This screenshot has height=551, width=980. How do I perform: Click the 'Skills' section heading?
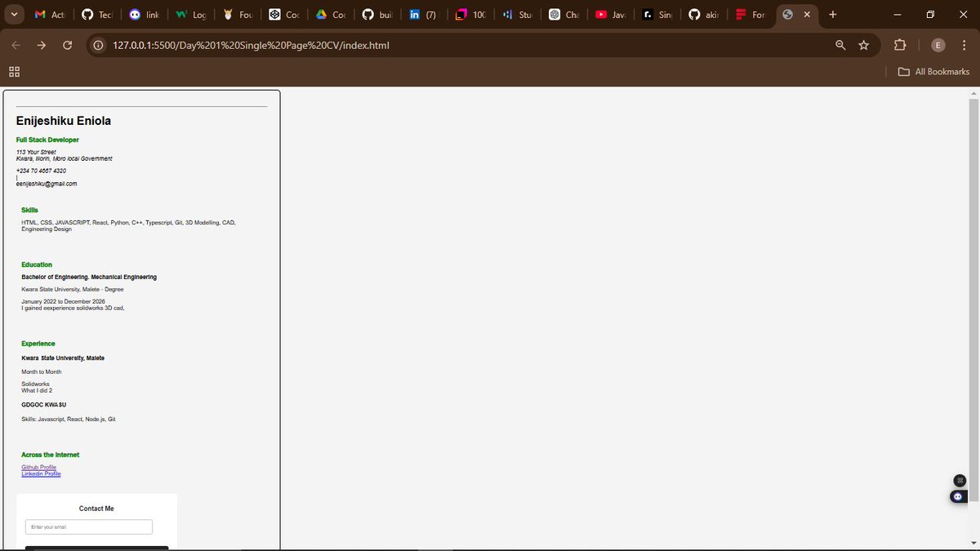(x=29, y=210)
